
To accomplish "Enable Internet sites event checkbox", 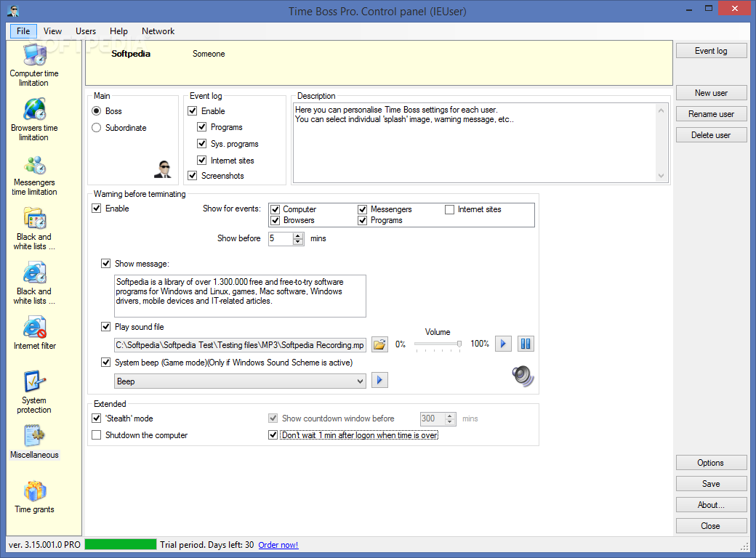I will (x=449, y=209).
